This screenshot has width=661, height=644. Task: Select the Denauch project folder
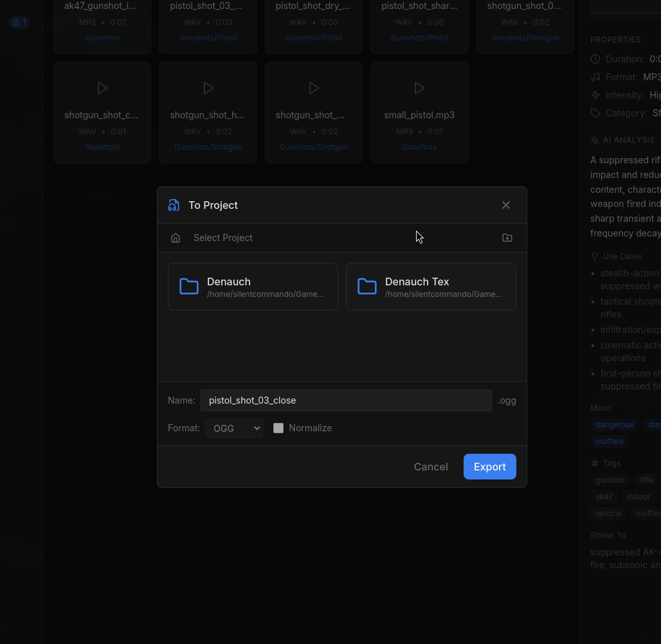click(253, 287)
